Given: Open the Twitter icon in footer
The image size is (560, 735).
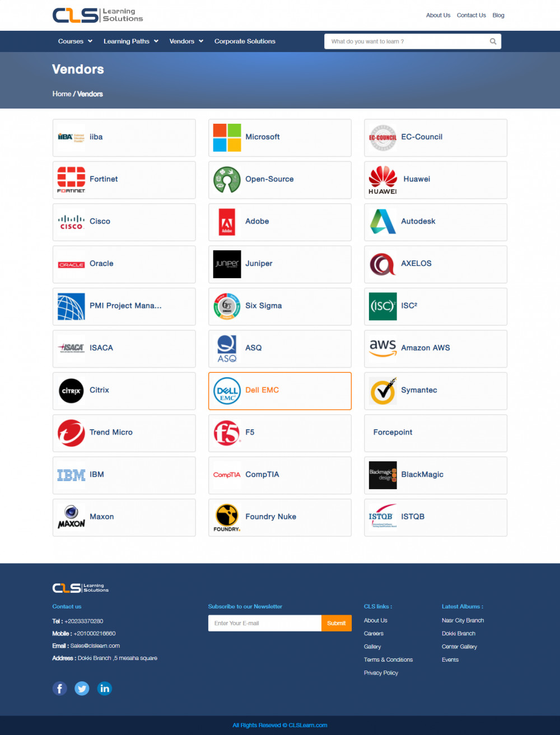Looking at the screenshot, I should (x=82, y=689).
